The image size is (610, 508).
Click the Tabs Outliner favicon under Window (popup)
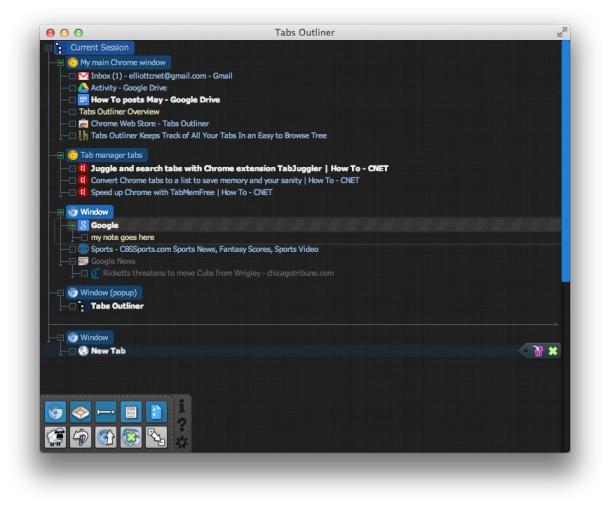click(x=82, y=306)
